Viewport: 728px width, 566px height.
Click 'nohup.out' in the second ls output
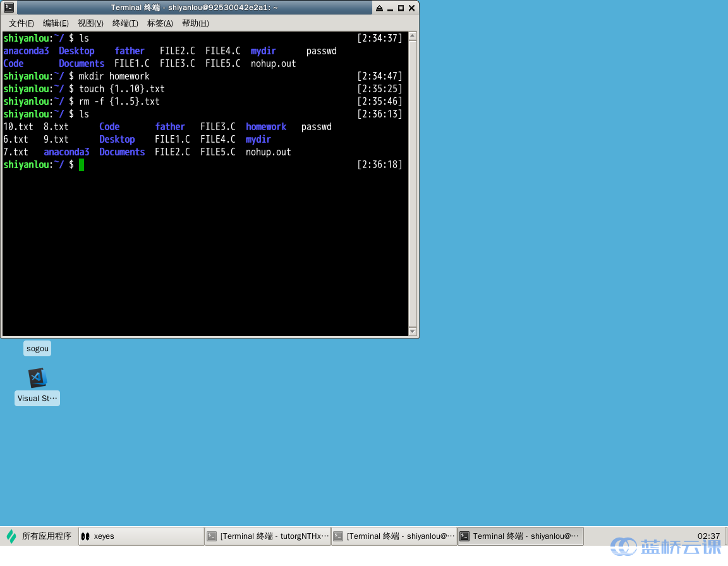click(269, 152)
